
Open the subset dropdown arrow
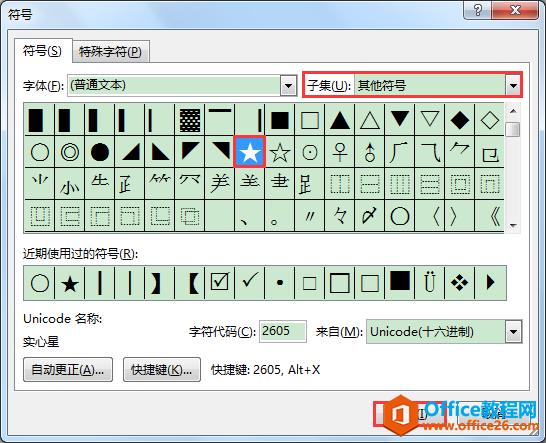click(513, 85)
